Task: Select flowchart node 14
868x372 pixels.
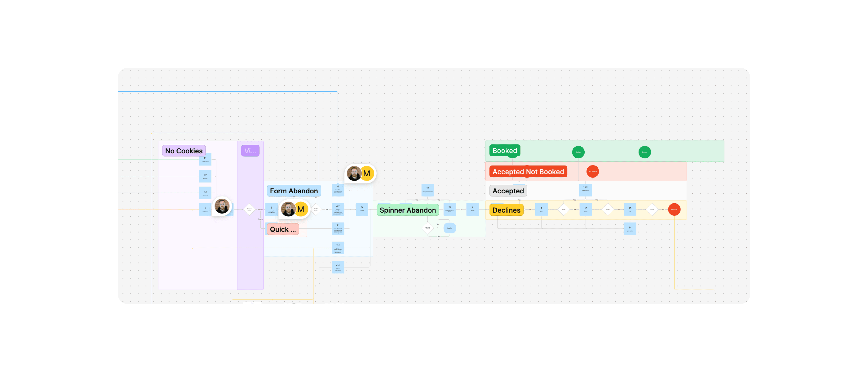Action: click(x=630, y=229)
